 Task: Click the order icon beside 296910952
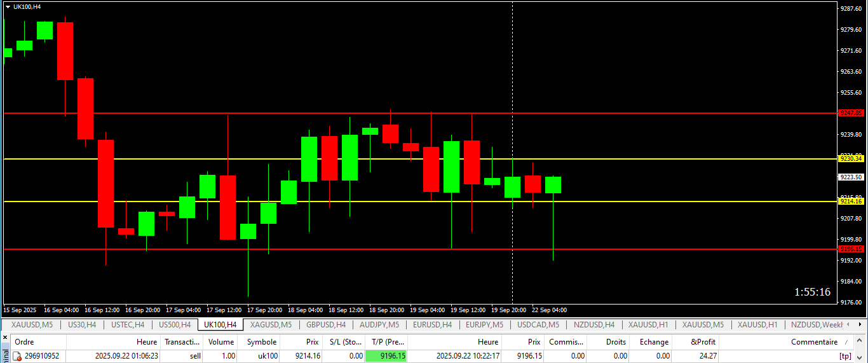(x=17, y=356)
